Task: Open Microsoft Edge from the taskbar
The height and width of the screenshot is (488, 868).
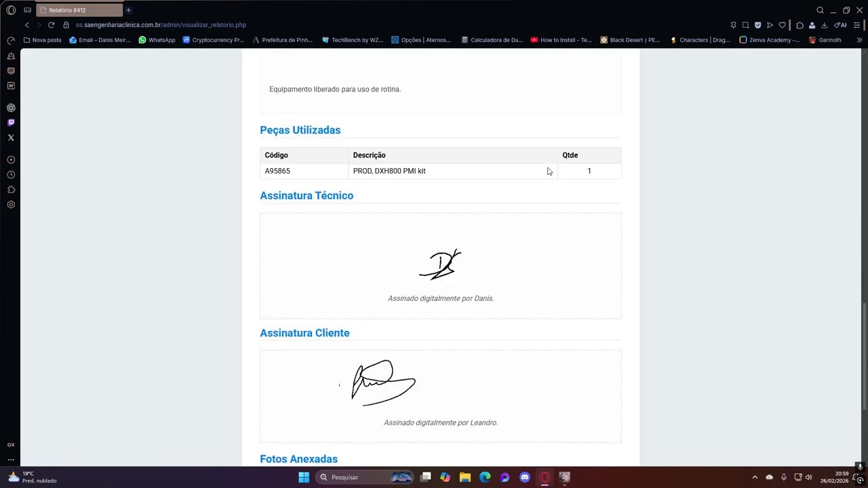Action: [485, 477]
